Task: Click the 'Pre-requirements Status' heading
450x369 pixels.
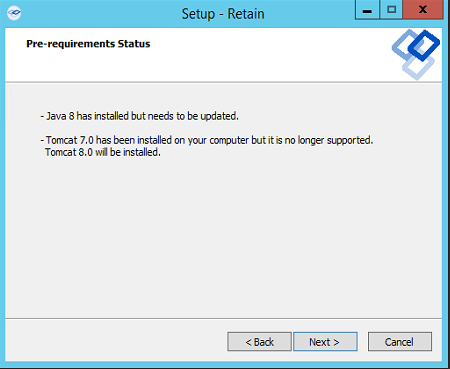Action: (88, 44)
